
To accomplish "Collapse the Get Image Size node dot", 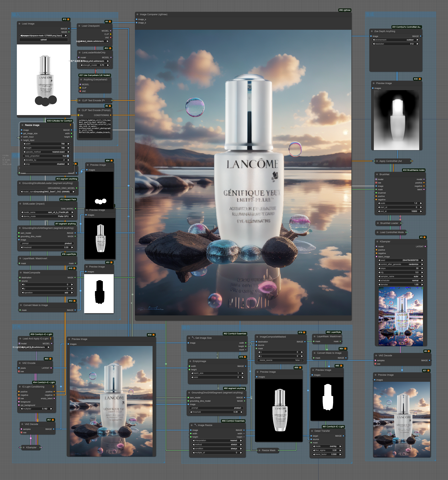I will pos(189,338).
